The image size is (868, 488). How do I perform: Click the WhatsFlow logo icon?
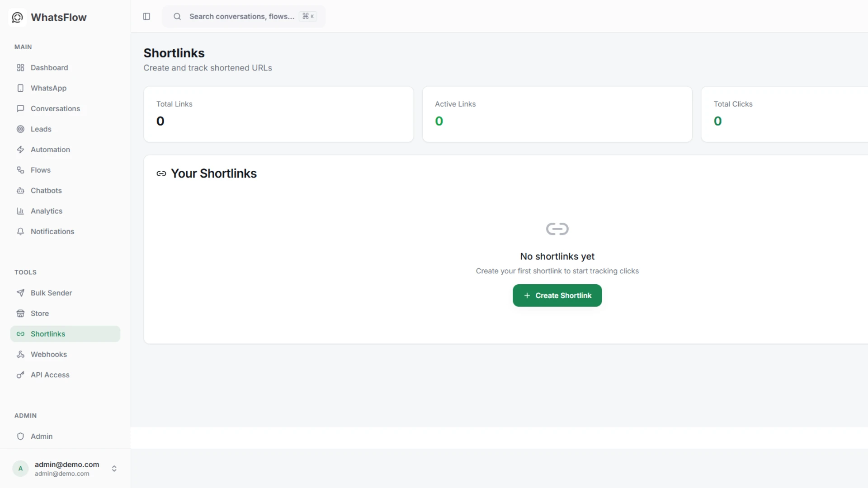tap(17, 17)
